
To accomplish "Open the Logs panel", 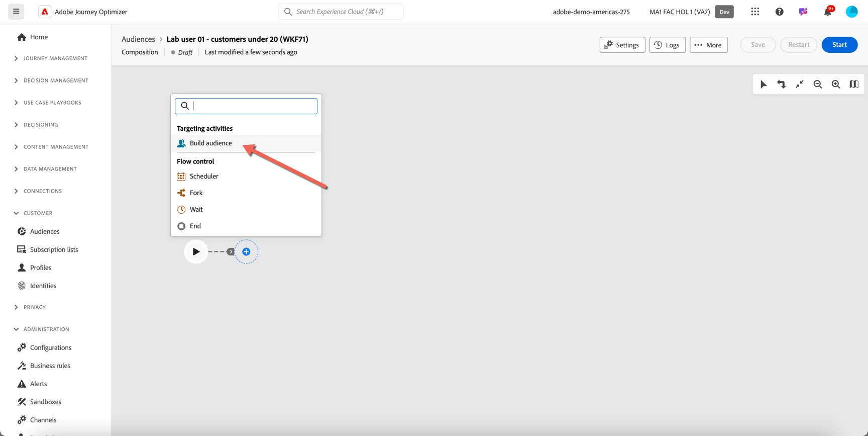I will (667, 45).
